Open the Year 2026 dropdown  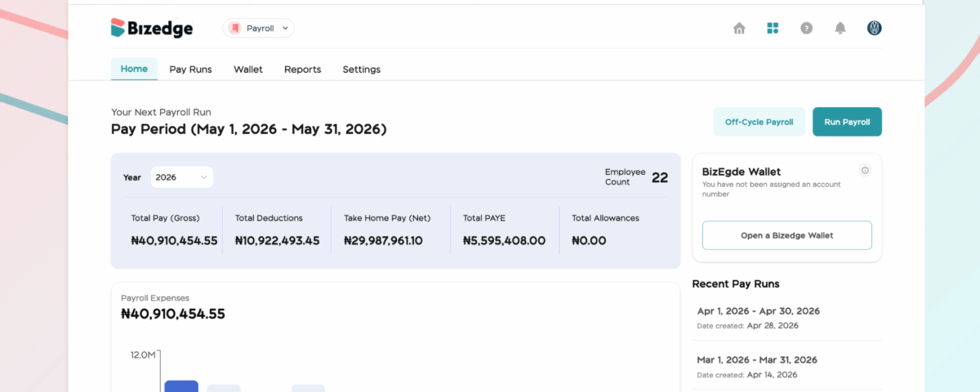point(181,177)
